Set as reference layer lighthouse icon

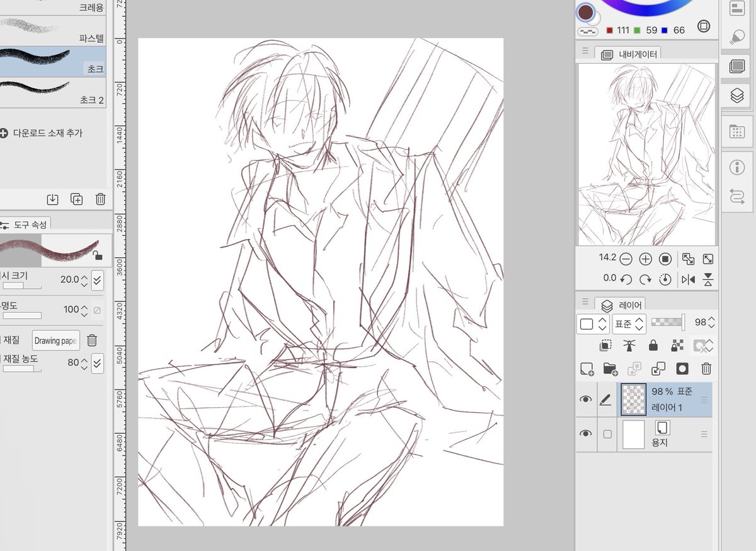coord(629,345)
